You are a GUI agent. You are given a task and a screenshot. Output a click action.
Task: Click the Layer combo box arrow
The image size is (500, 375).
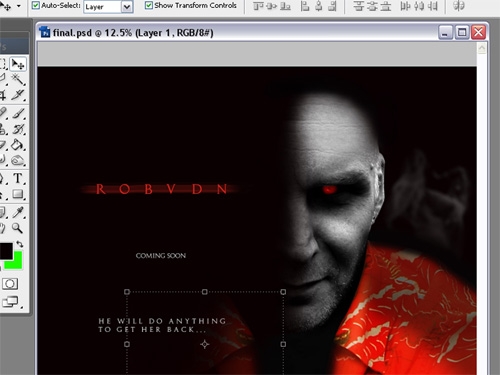coord(127,7)
